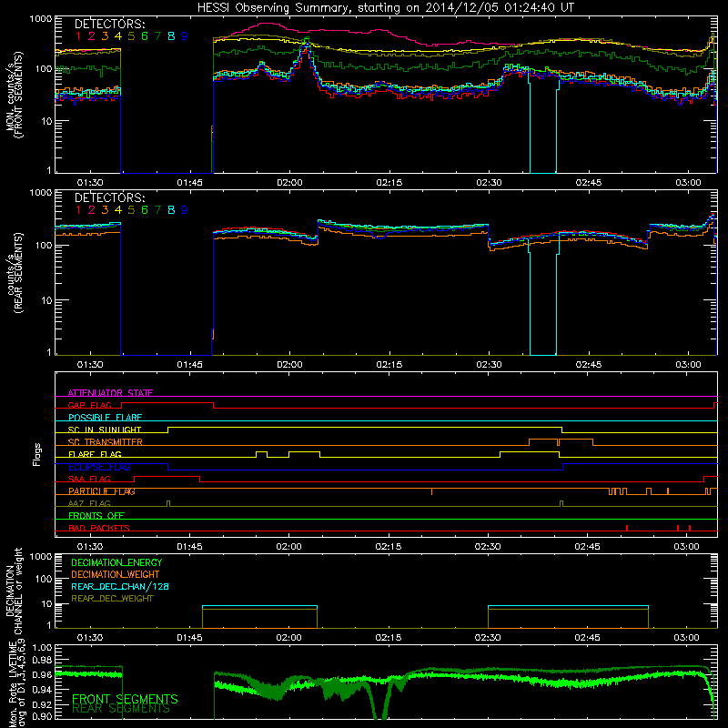Click the FLARE_FLAG label
Screen dimensions: 728x728
95,454
